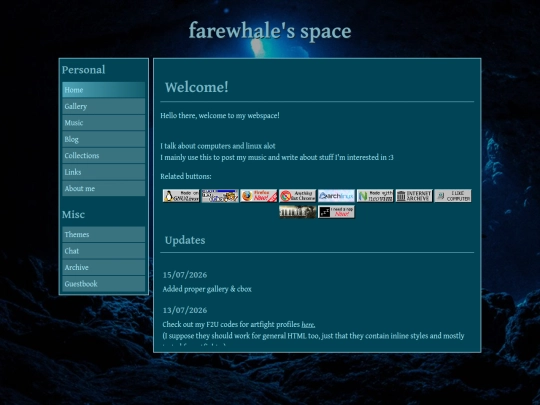Open the Themes page under Misc
540x405 pixels.
pyautogui.click(x=104, y=235)
